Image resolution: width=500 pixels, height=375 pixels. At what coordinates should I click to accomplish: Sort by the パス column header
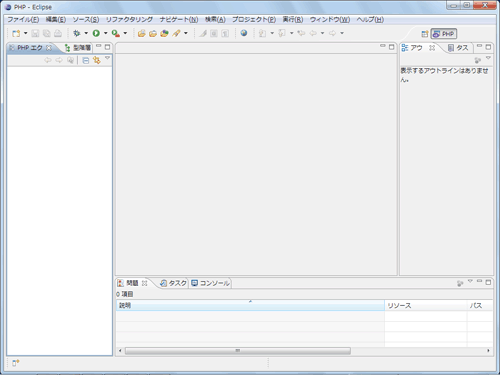coord(480,305)
